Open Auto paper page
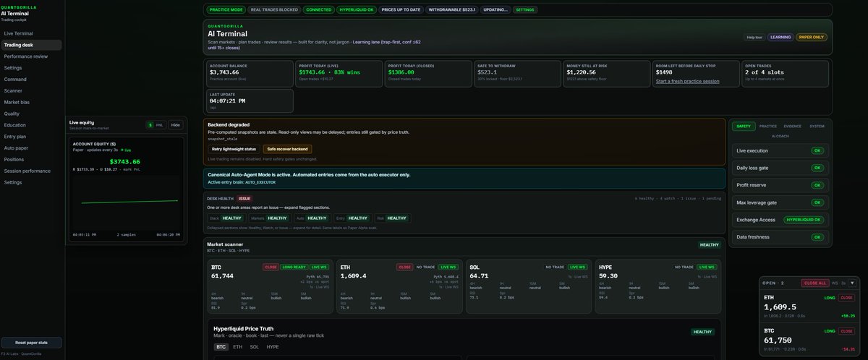868x360 pixels. point(31,148)
